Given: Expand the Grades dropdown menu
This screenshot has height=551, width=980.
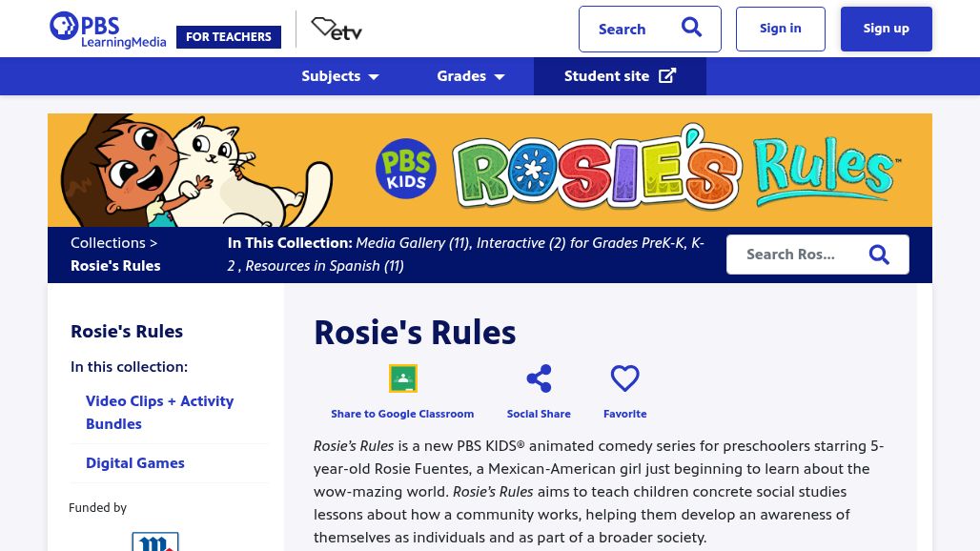Looking at the screenshot, I should coord(471,76).
